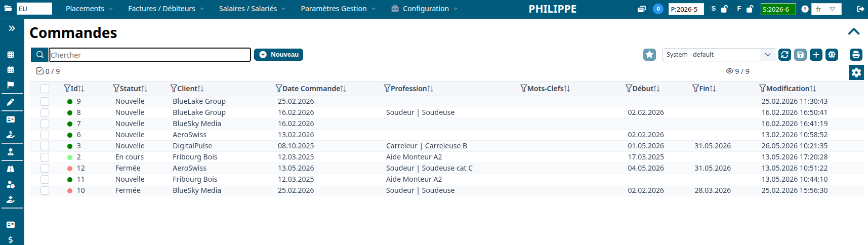Open the calendar icon in sidebar
The width and height of the screenshot is (868, 245).
click(x=11, y=69)
